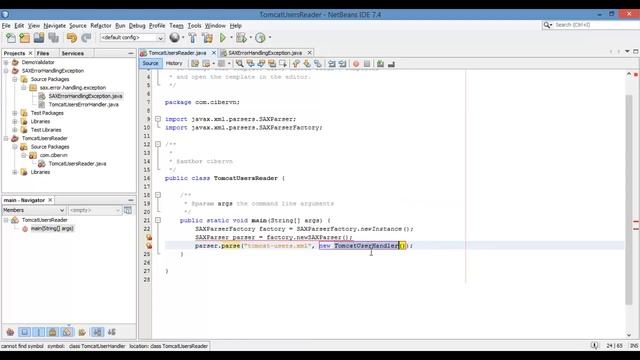Toggle Show Fields filter in Navigator
640x360 pixels.
[24, 332]
